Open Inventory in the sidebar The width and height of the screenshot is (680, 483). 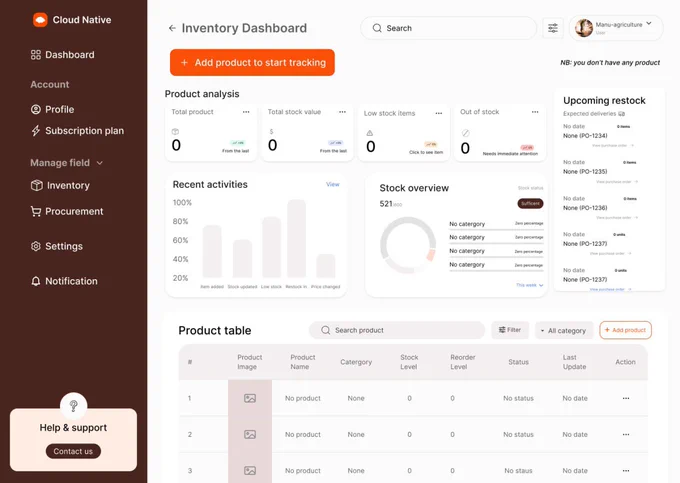pyautogui.click(x=60, y=186)
